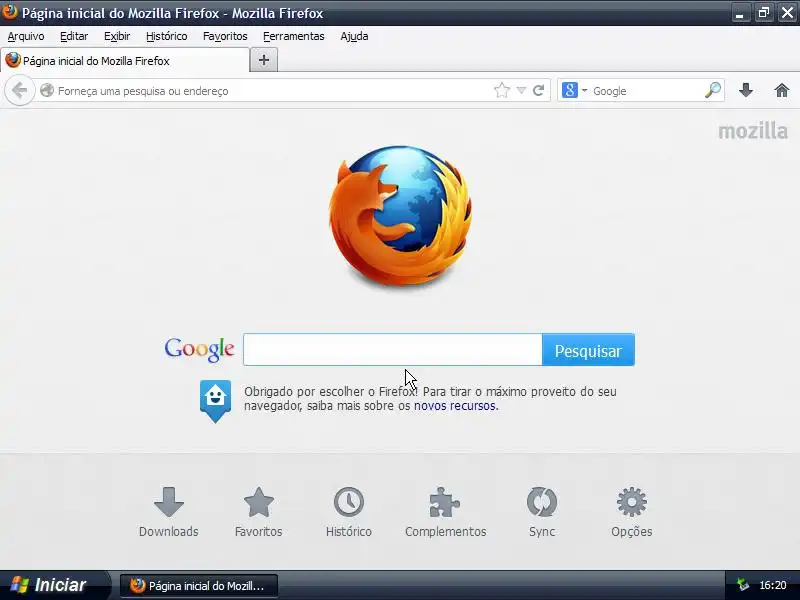Open the Google search engine selector dropdown
Image resolution: width=800 pixels, height=600 pixels.
coord(574,90)
